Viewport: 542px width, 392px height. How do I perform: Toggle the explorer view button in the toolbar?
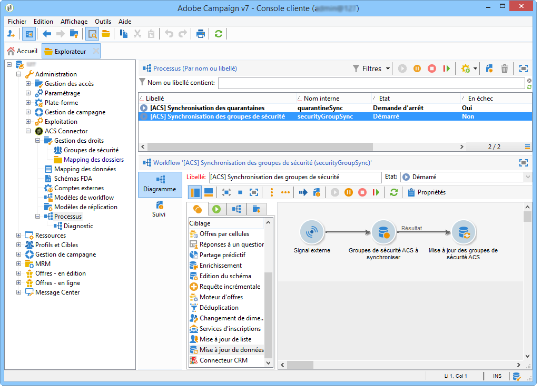coord(29,34)
